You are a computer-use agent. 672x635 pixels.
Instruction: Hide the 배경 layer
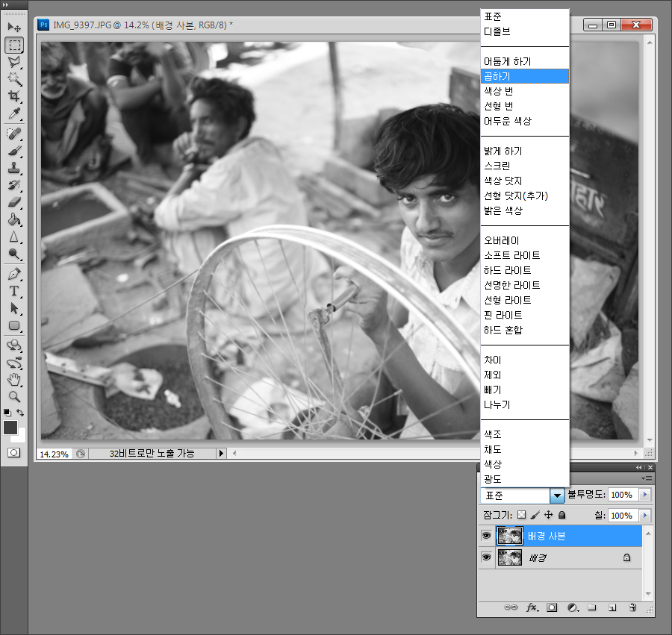pos(486,557)
